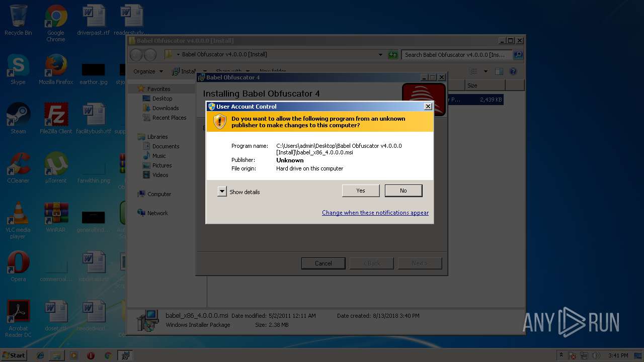Click Yes in User Account Control dialog
Viewport: 644px width, 362px height.
361,191
